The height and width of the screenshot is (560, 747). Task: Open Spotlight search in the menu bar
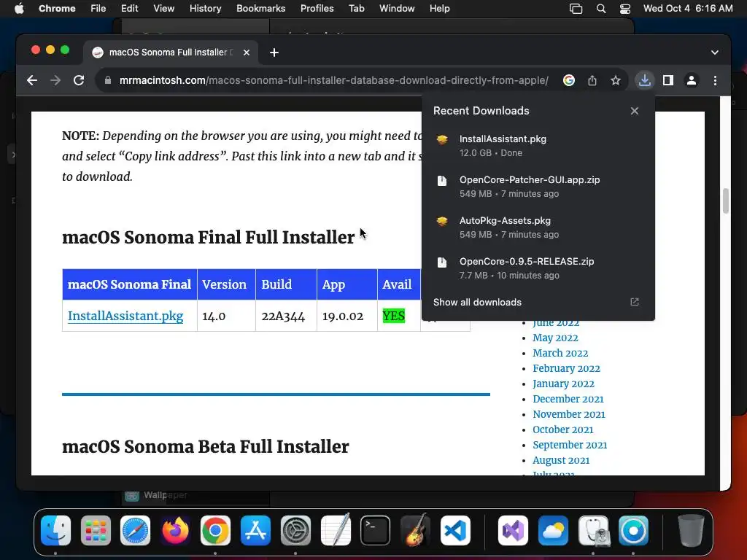pos(601,9)
